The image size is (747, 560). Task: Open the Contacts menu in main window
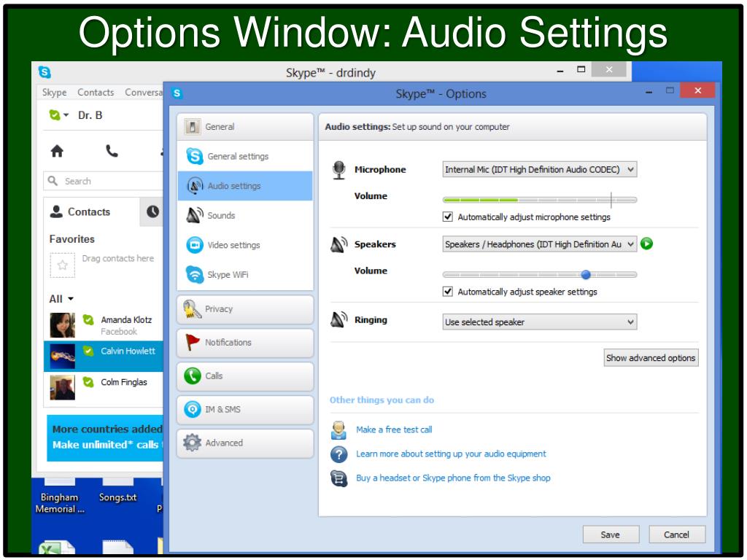click(96, 93)
